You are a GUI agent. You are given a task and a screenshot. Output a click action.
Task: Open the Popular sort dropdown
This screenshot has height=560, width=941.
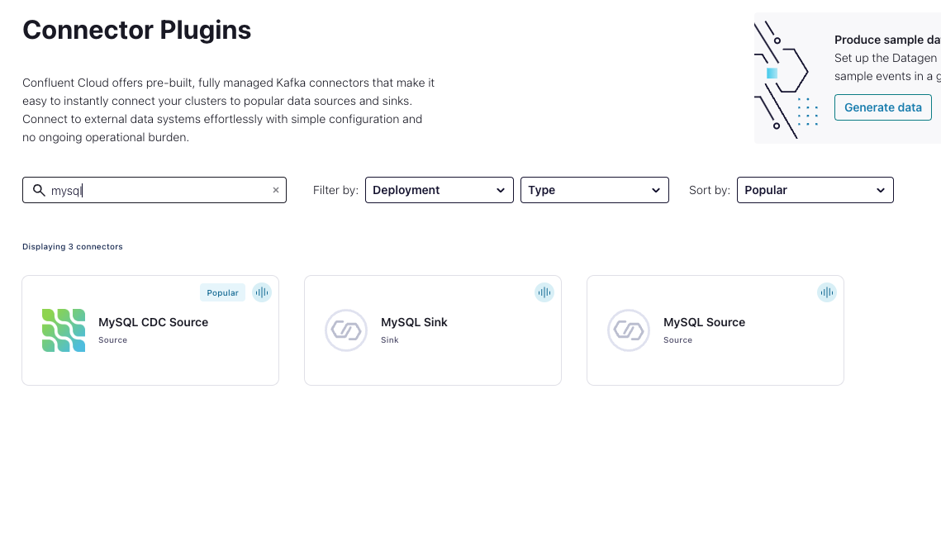(815, 190)
